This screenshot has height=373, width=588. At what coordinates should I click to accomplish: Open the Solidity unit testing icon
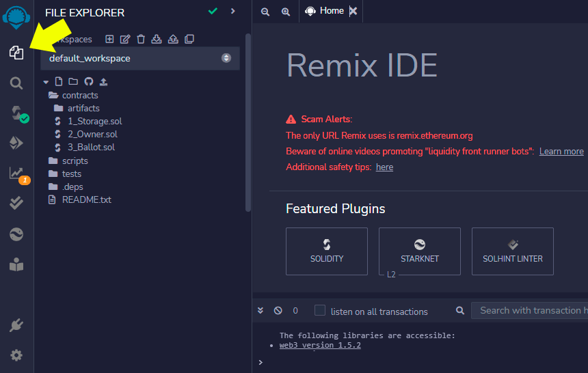coord(16,203)
